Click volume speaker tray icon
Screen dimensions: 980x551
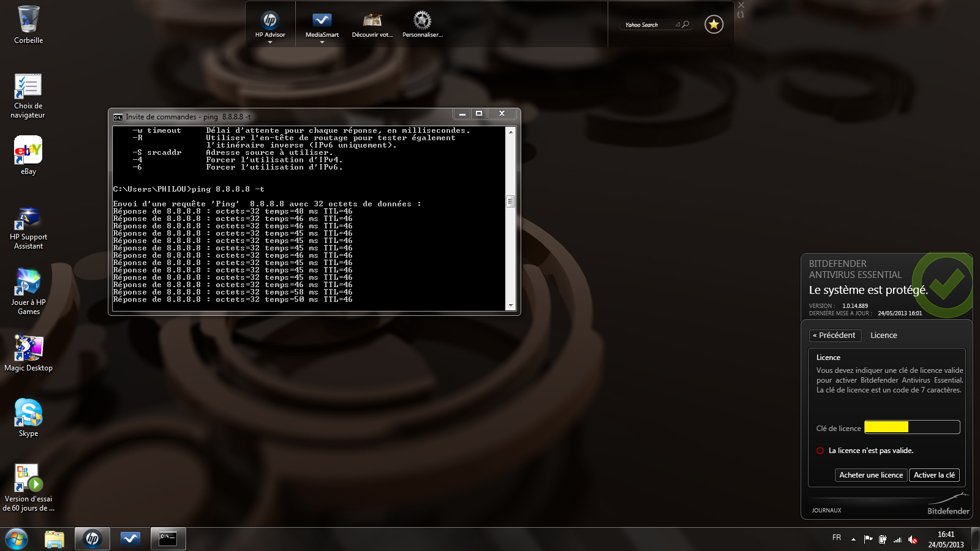click(913, 539)
